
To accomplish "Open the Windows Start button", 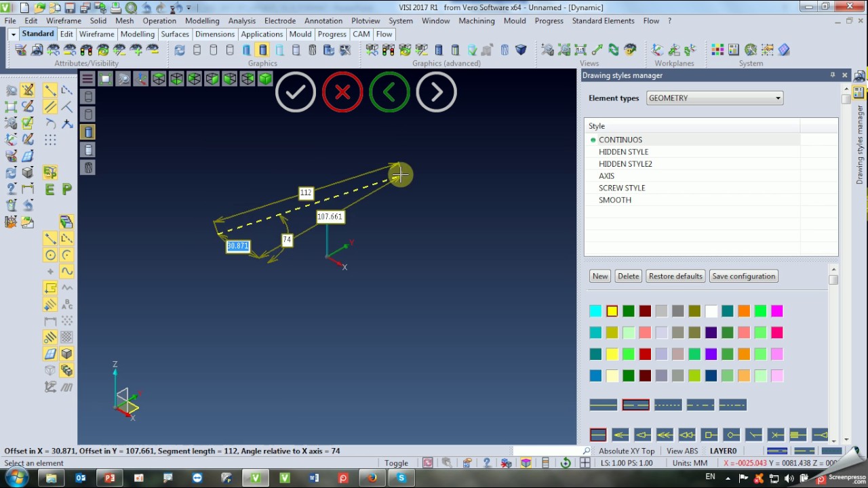I will [16, 478].
